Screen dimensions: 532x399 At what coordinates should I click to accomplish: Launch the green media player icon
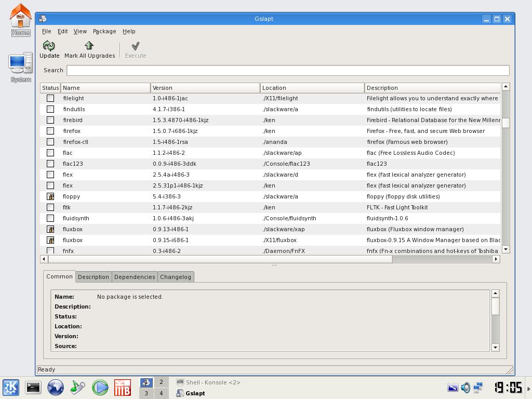[x=100, y=387]
